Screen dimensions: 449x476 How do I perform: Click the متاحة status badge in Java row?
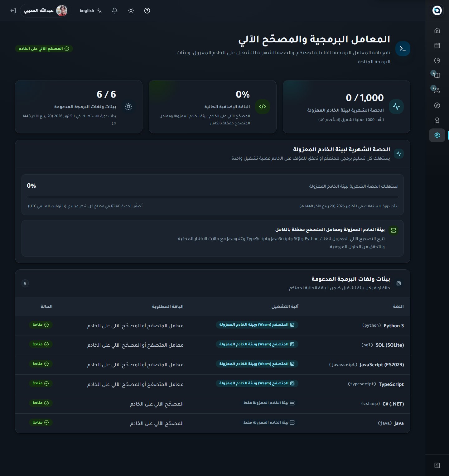41,422
